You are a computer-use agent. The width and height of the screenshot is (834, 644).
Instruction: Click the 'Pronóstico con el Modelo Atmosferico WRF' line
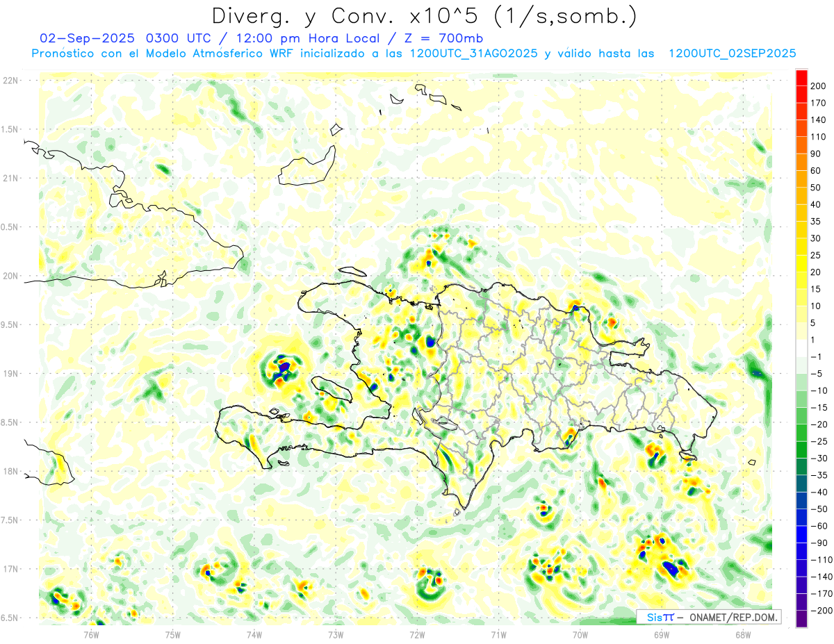[x=163, y=53]
